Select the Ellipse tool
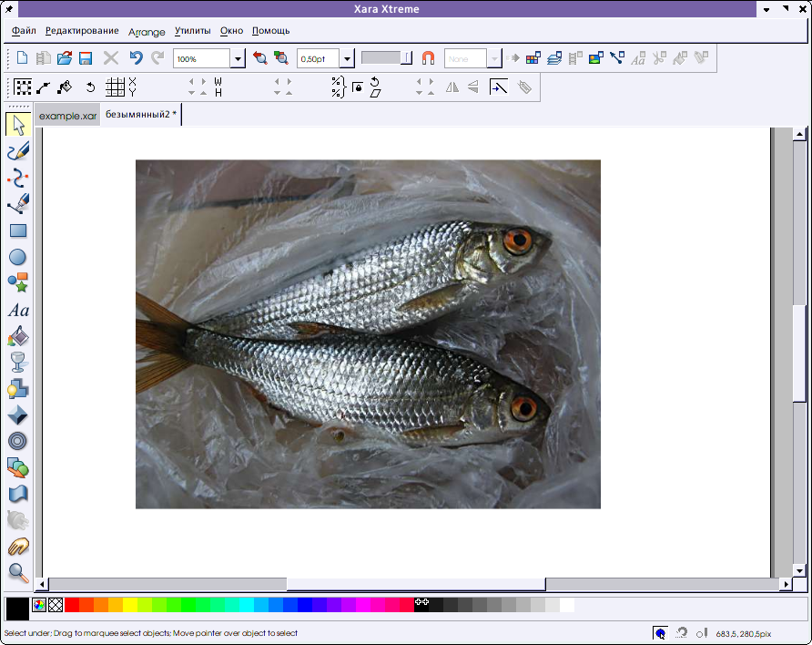Viewport: 812px width, 645px height. pos(17,258)
